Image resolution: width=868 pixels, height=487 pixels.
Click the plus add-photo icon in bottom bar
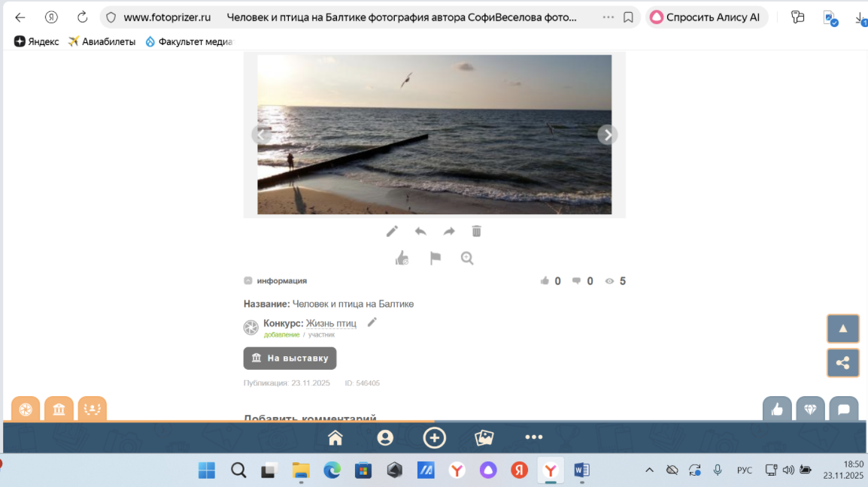point(435,437)
